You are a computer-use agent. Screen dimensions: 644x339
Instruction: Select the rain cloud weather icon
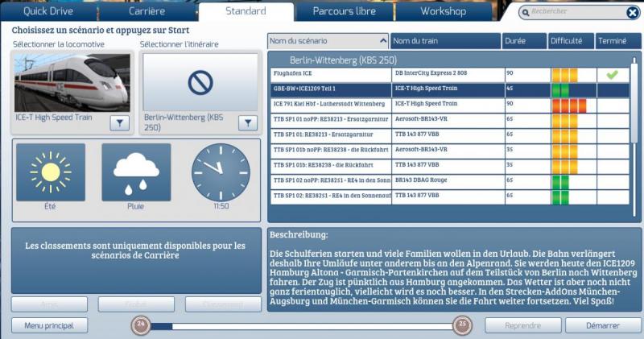(x=136, y=172)
